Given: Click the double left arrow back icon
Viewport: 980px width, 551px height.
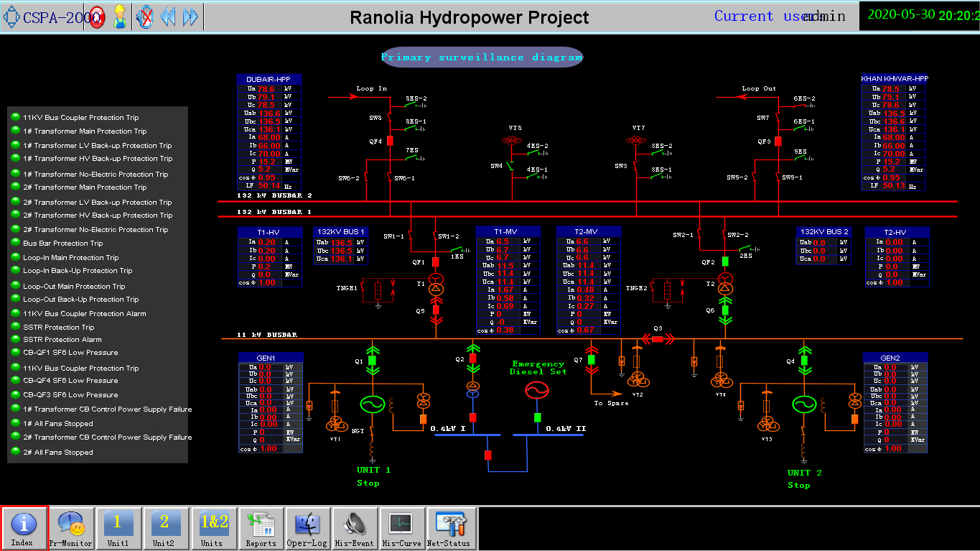Looking at the screenshot, I should point(167,17).
